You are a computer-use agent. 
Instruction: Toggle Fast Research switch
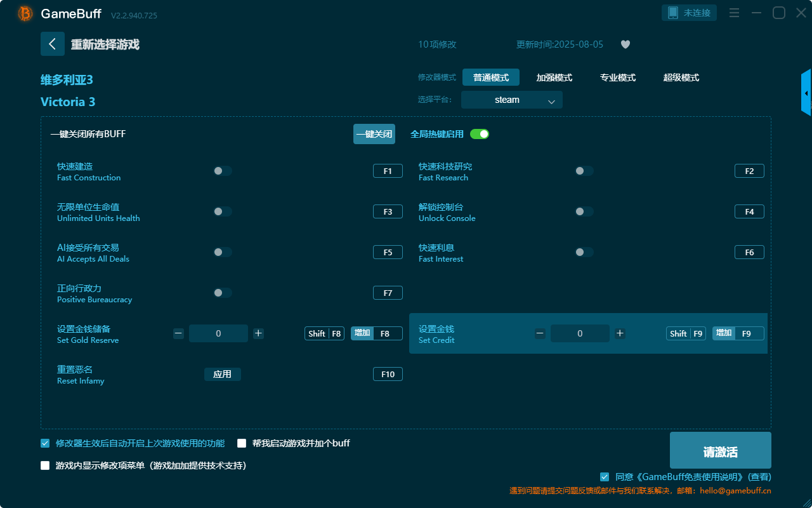(x=584, y=171)
